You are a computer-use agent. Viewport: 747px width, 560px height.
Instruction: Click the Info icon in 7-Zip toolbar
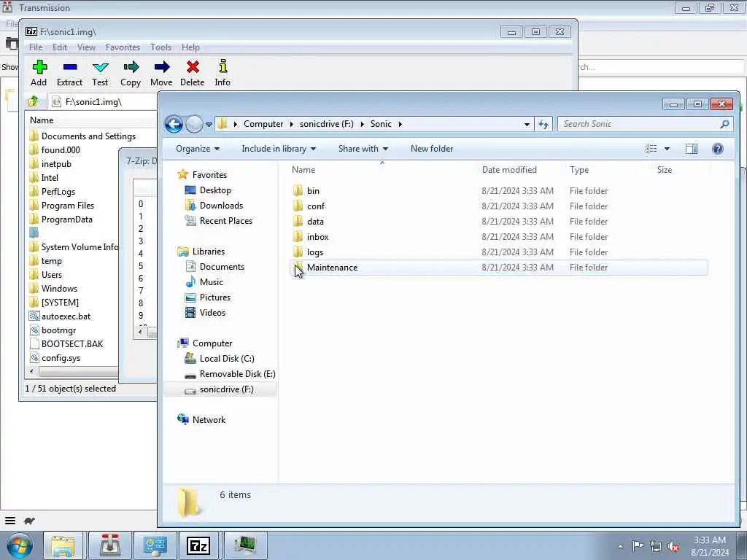coord(222,66)
